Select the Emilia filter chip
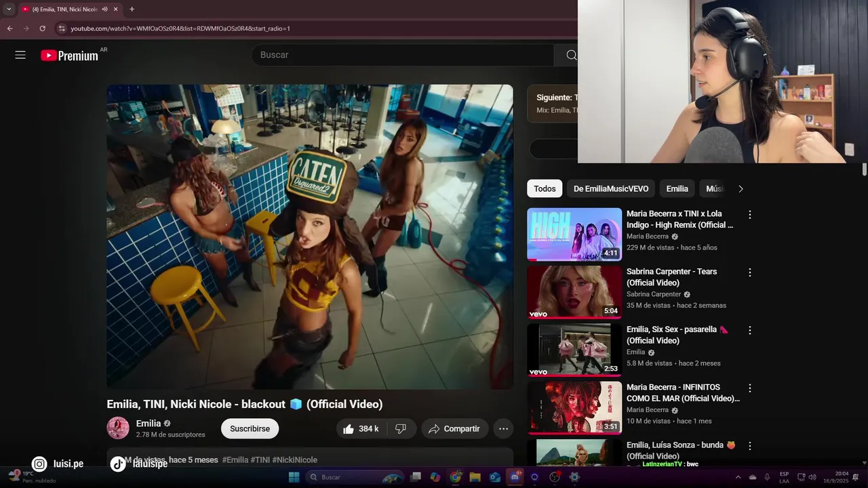The image size is (868, 488). [x=677, y=189]
